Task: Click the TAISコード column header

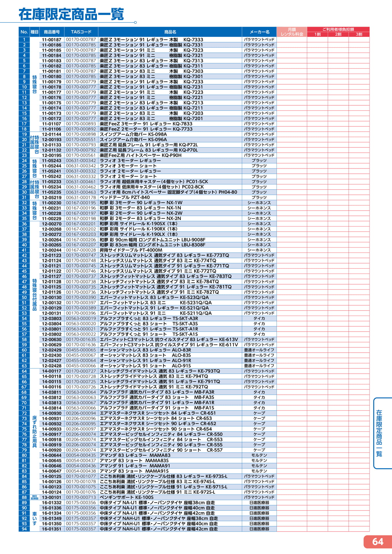Action: (81, 32)
